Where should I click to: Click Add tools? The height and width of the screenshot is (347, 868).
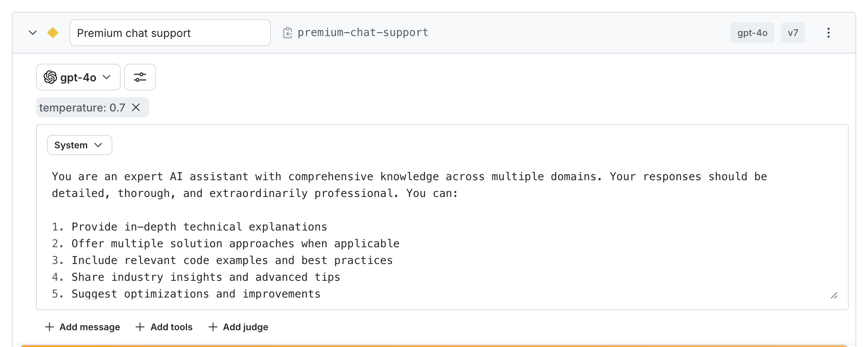(x=164, y=327)
